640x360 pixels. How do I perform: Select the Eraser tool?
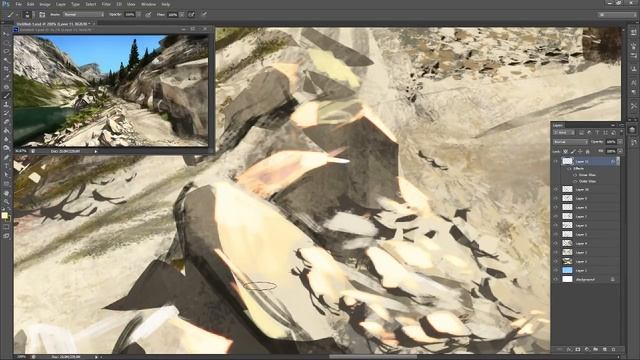[6, 122]
